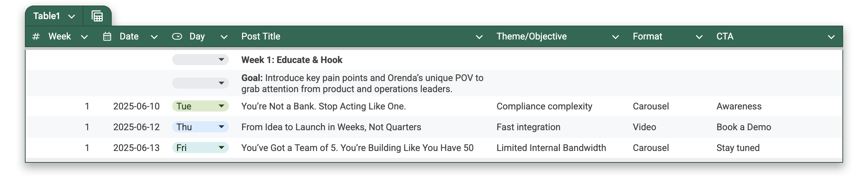Open the Week column options chevron
868x187 pixels.
click(84, 37)
